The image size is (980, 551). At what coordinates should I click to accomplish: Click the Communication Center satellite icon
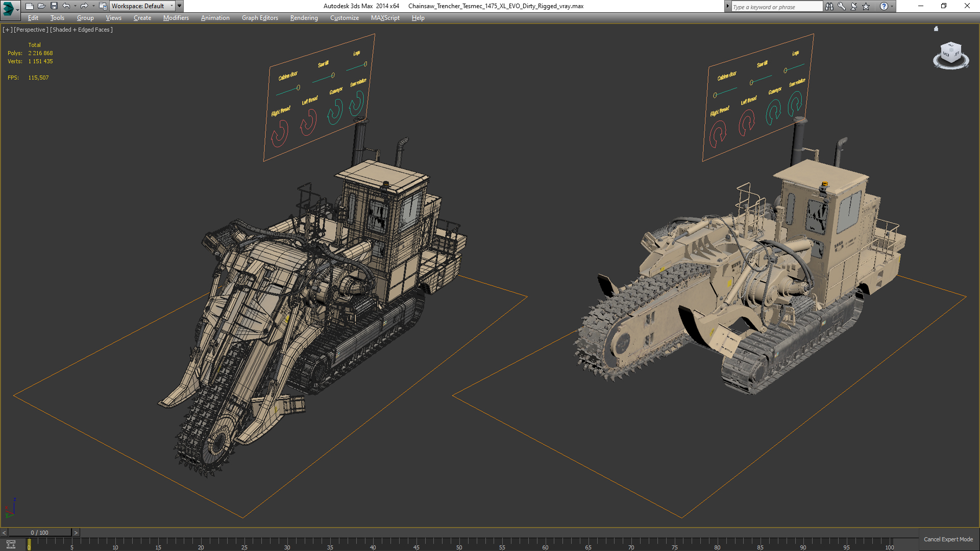854,6
